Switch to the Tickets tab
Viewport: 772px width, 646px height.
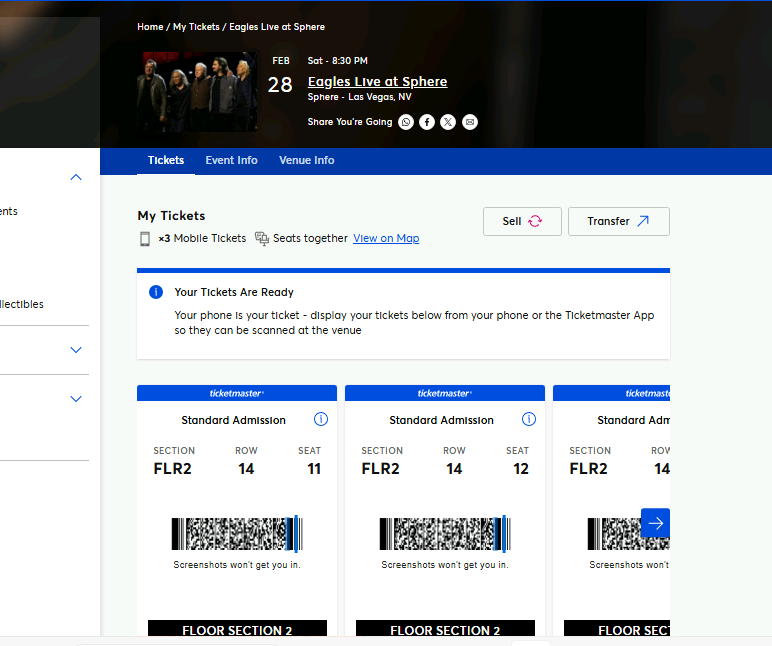click(x=166, y=161)
